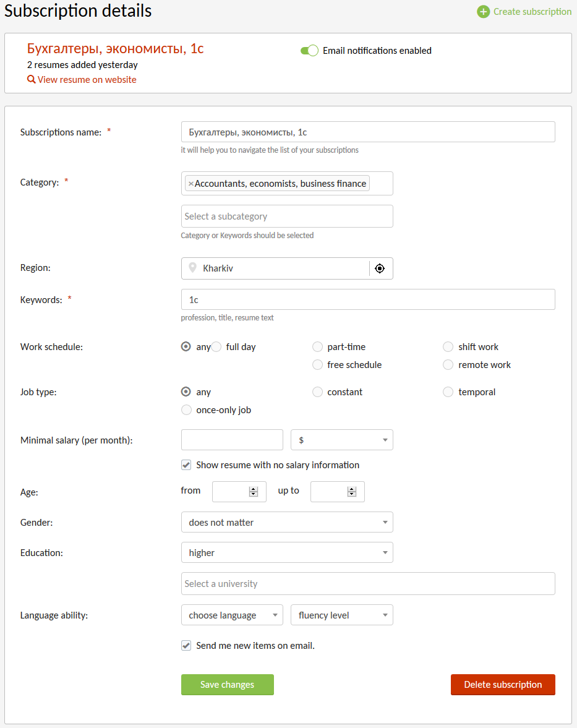
Task: Expand the fluency level dropdown
Action: [341, 615]
